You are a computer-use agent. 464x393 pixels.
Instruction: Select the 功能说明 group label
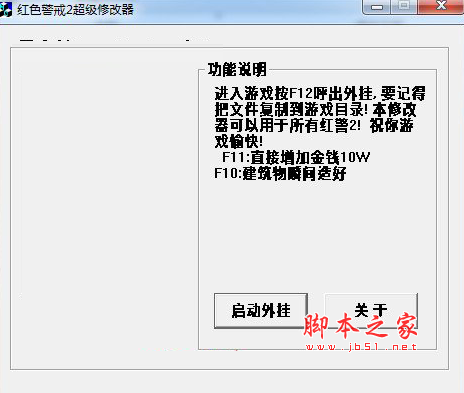pyautogui.click(x=237, y=70)
